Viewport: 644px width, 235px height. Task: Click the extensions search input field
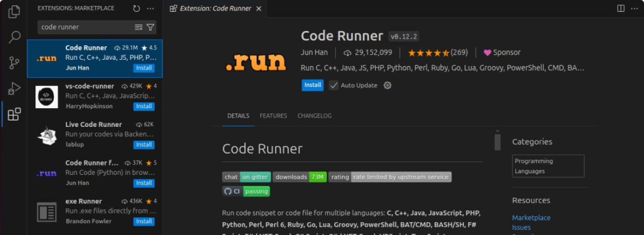point(85,27)
